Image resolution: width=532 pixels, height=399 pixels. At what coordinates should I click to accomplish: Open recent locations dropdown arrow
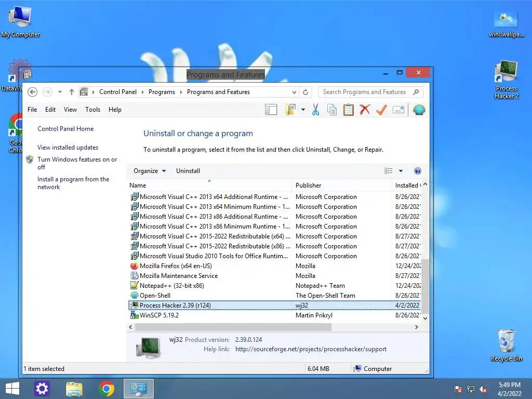pyautogui.click(x=60, y=92)
